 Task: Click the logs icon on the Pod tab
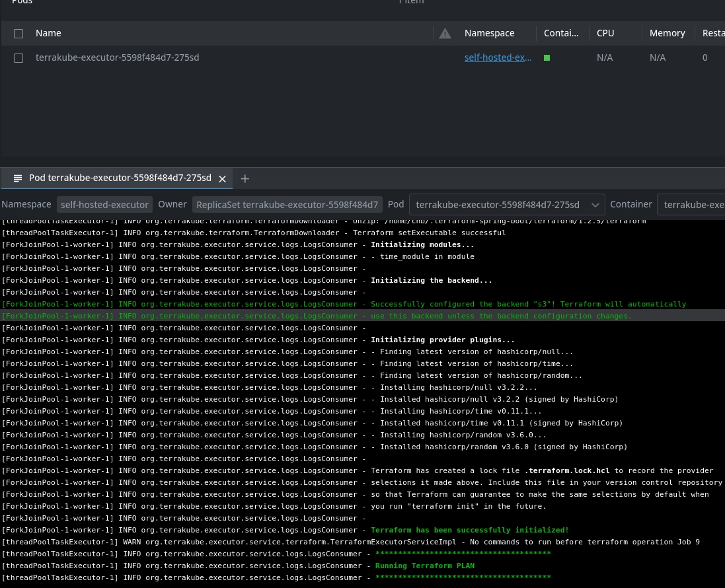[x=18, y=178]
